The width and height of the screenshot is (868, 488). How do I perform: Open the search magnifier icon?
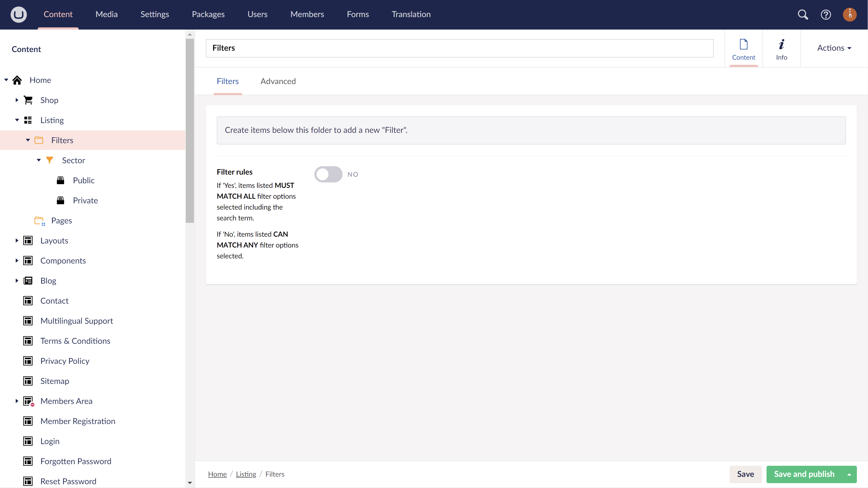point(803,14)
